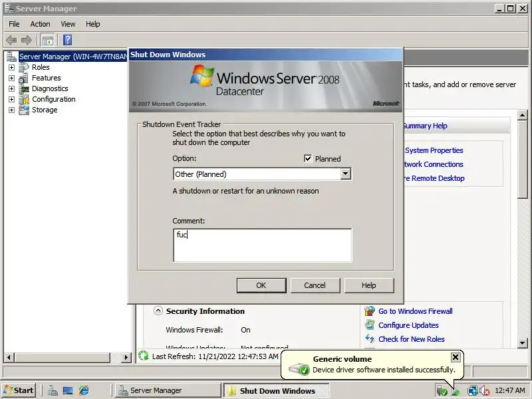Click the Start button
The height and width of the screenshot is (399, 532).
[x=19, y=390]
